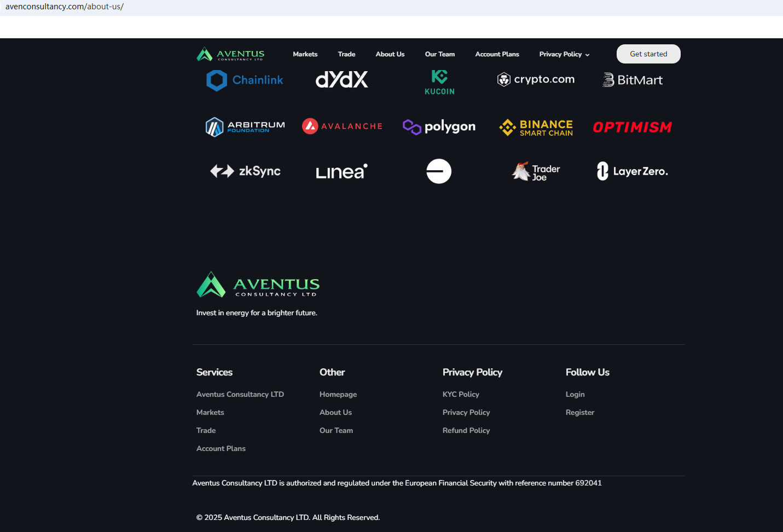Click the Polygon partner logo
783x532 pixels.
pos(439,127)
